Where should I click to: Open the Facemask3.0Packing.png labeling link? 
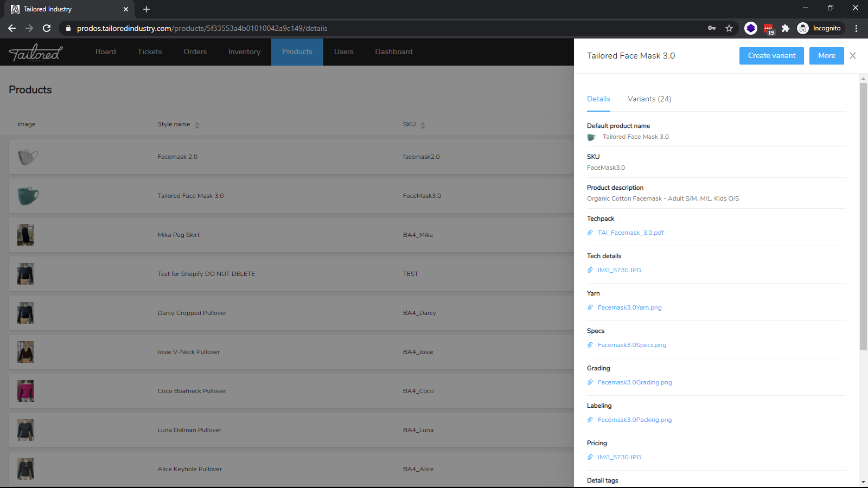(635, 420)
